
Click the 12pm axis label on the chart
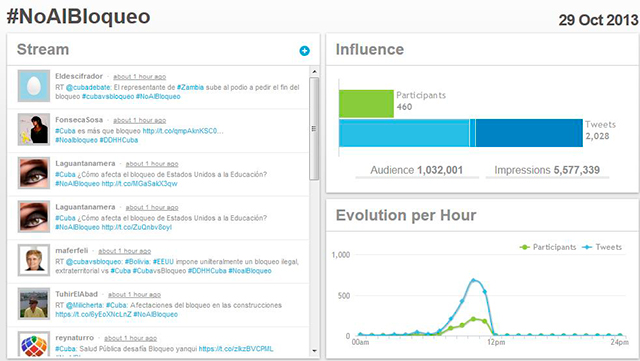(x=496, y=342)
